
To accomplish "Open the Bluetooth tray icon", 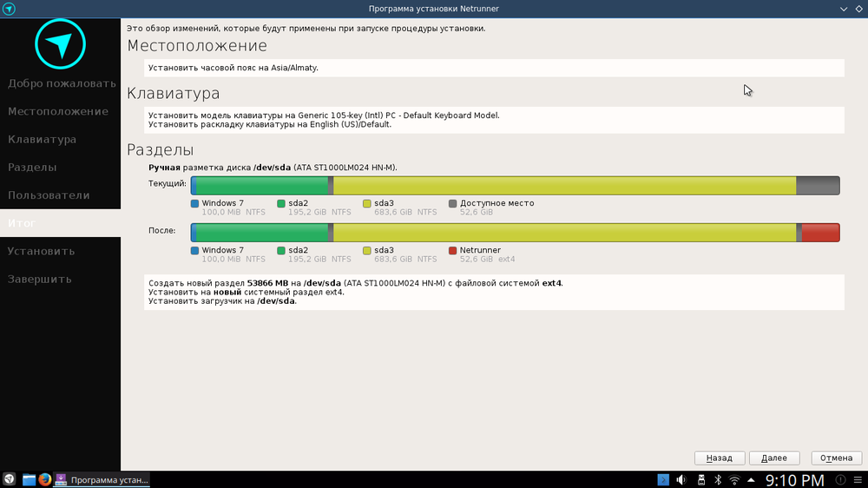I will click(x=718, y=479).
